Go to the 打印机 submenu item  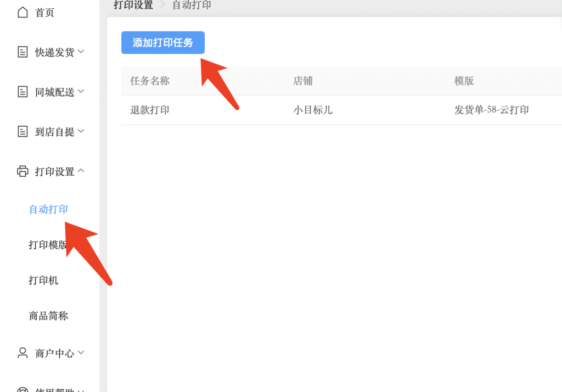43,281
